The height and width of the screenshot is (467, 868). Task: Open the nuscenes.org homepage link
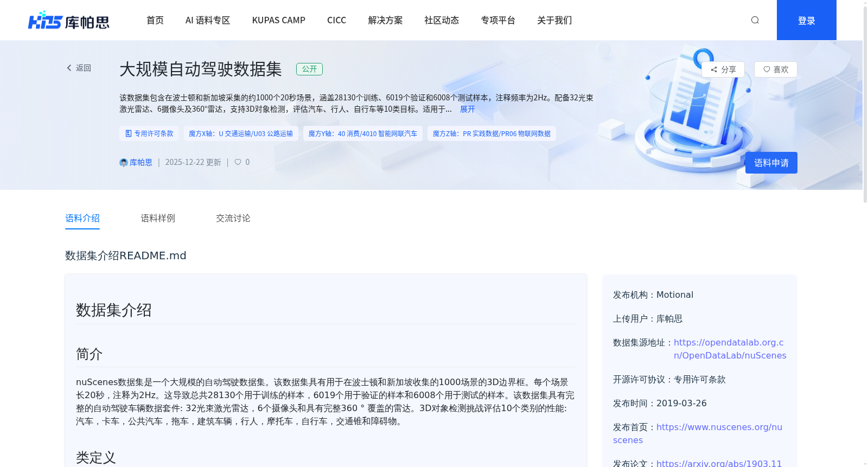[698, 433]
